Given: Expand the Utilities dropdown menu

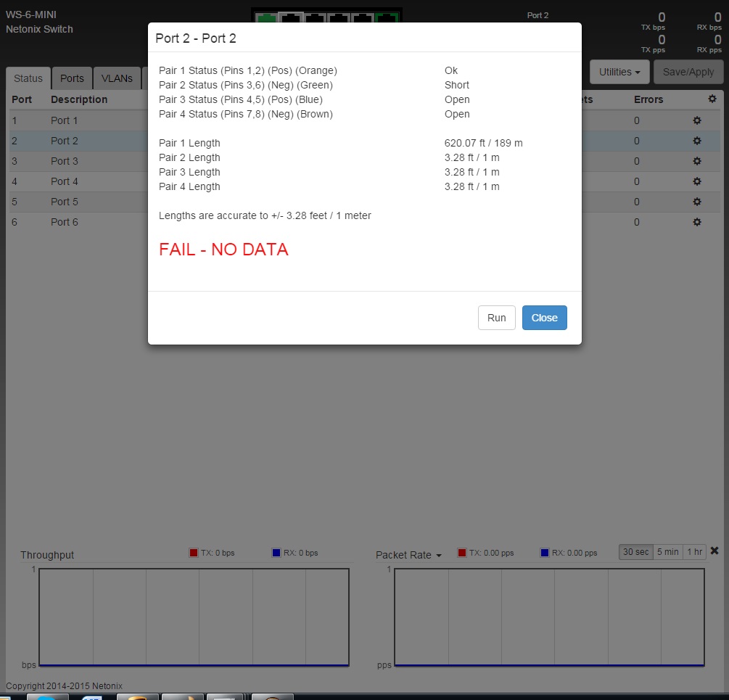Looking at the screenshot, I should pyautogui.click(x=619, y=72).
